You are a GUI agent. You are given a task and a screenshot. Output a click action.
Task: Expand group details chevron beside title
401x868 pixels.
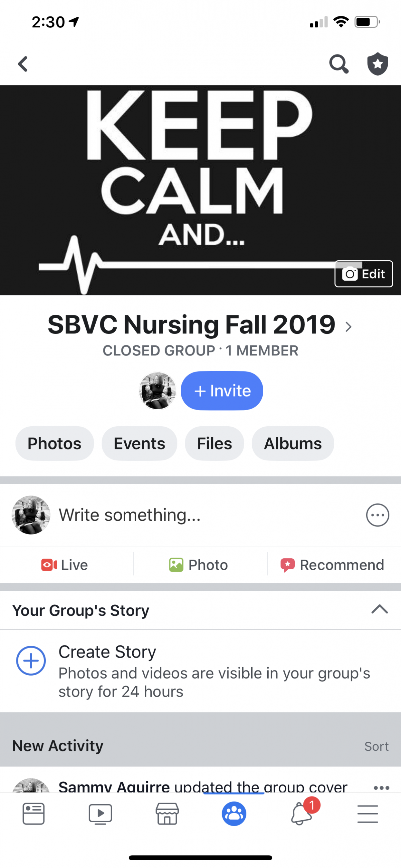(x=349, y=326)
